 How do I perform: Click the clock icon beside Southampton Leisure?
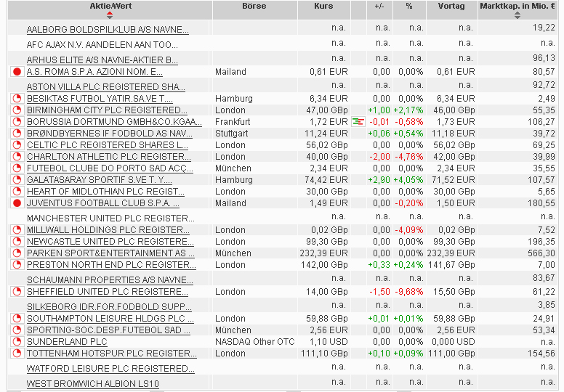pos(17,319)
